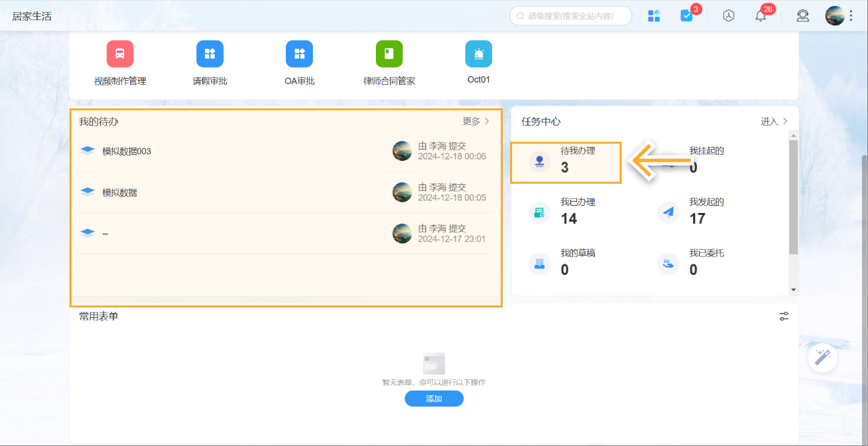The image size is (868, 446).
Task: Open the notification bell with 26 alerts
Action: [x=761, y=16]
